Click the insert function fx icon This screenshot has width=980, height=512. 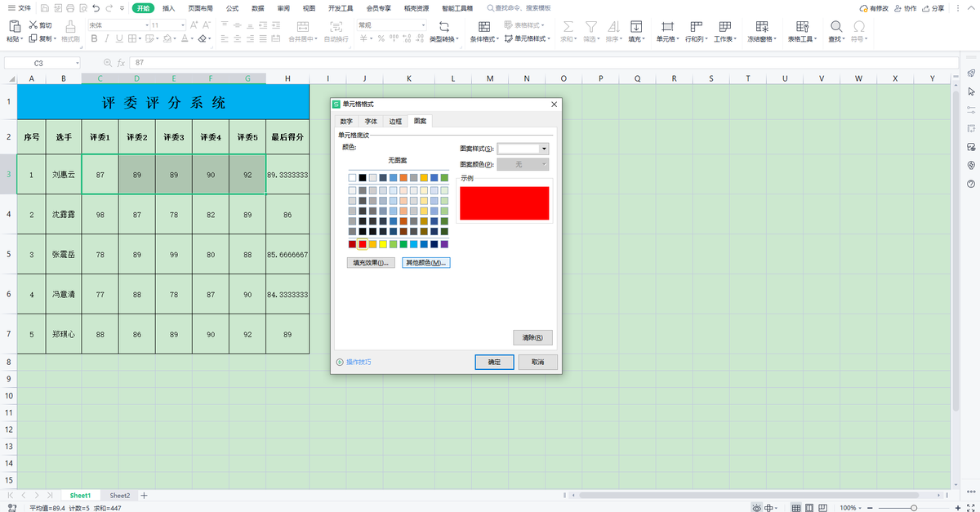click(x=121, y=63)
